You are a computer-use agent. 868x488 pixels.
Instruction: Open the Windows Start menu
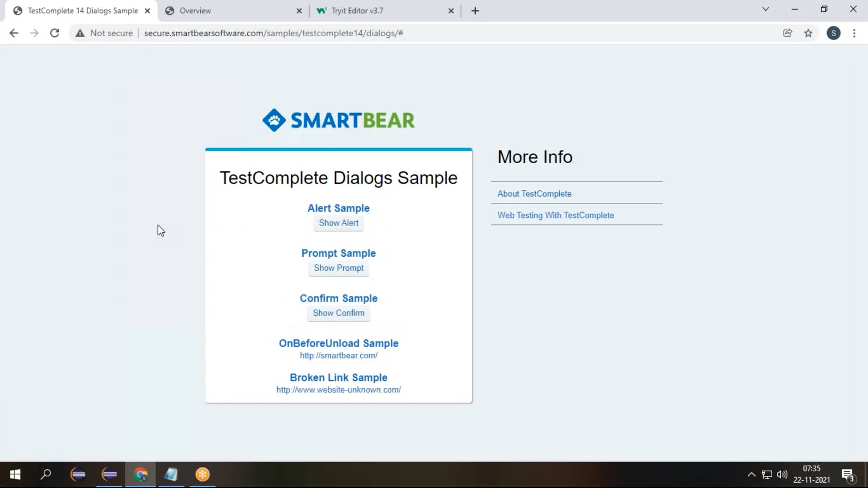(15, 475)
